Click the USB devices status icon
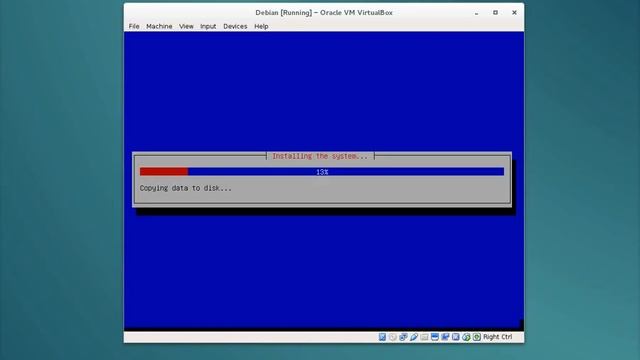 414,337
